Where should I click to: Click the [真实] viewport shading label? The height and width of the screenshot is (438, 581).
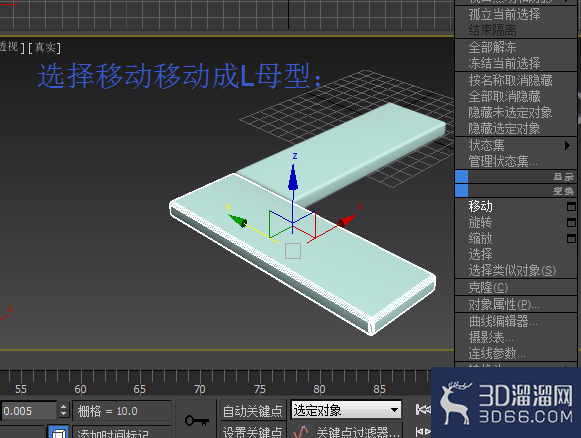(44, 47)
